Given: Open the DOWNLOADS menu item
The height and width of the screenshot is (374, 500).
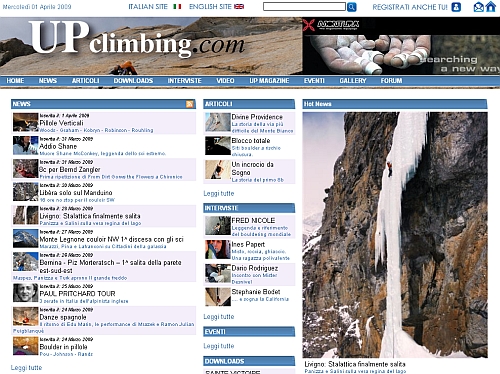Looking at the screenshot, I should coord(133,81).
